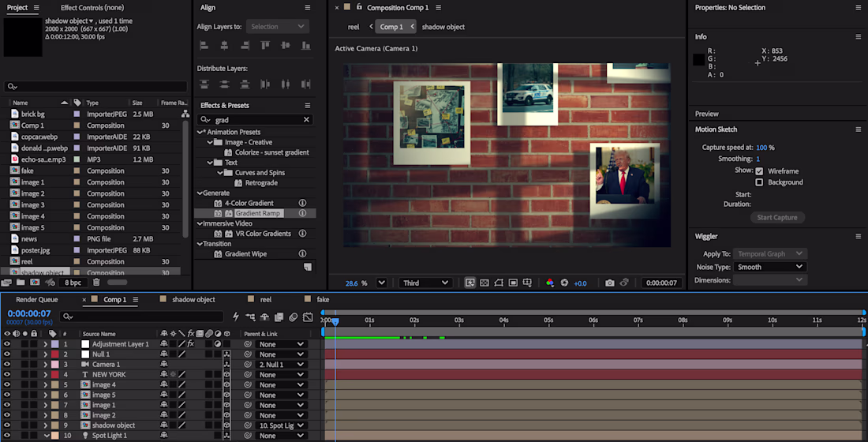Hide the Adjustment Layer 1 layer
Screen dimensions: 868x442
[x=6, y=344]
